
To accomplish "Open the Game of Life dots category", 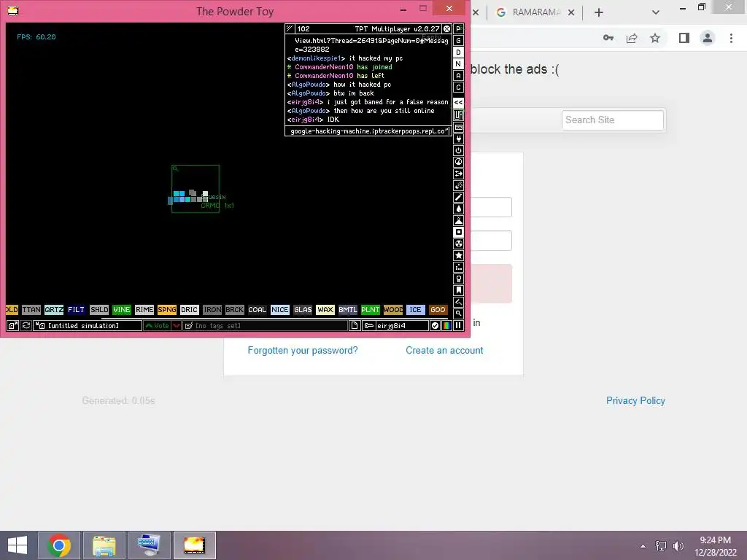I will 458,267.
